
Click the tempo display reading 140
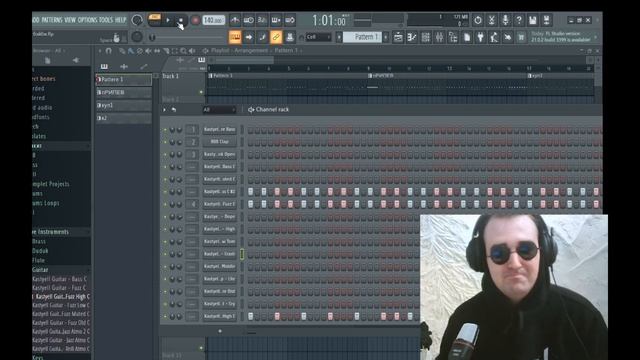pos(214,20)
